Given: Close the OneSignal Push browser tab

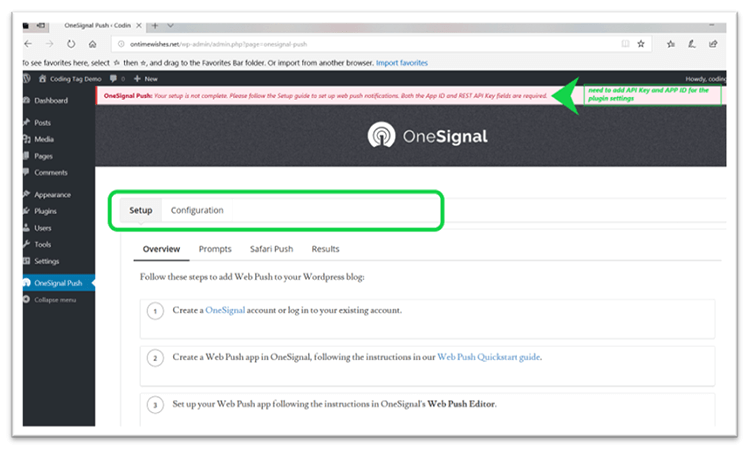Looking at the screenshot, I should (139, 25).
